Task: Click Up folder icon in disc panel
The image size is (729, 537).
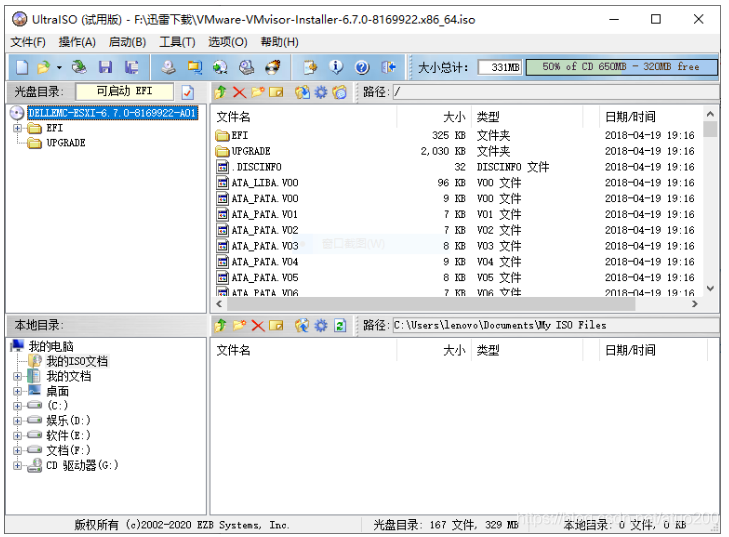Action: pos(221,92)
